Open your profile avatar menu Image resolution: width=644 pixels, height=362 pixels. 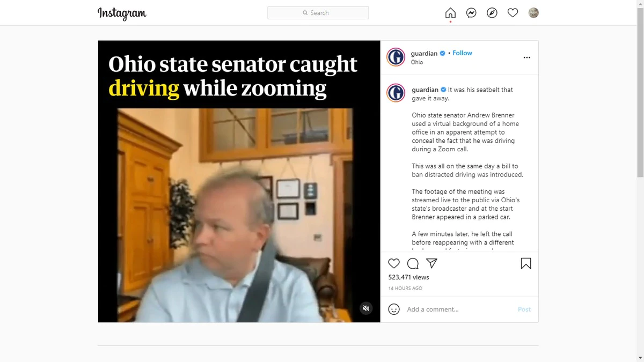533,13
